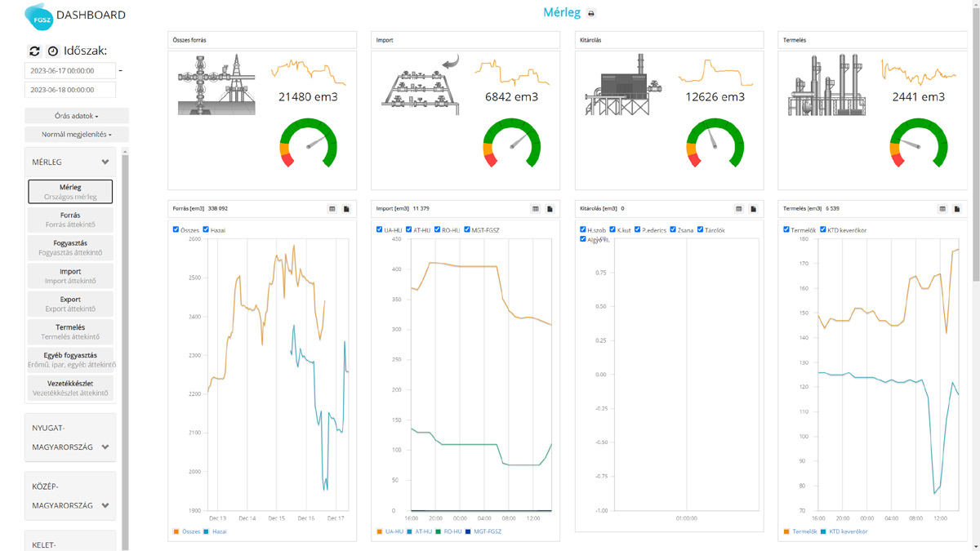Toggle the Algyő checkbox

tap(582, 239)
